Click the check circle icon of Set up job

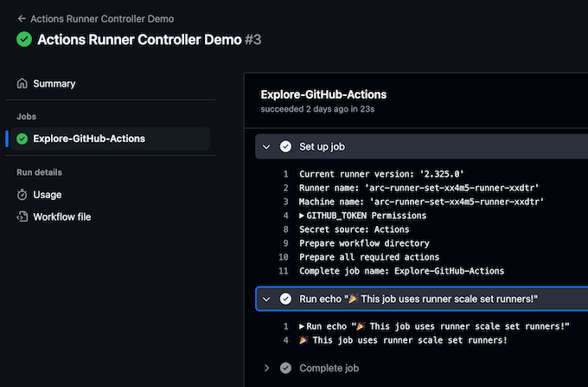pos(285,146)
